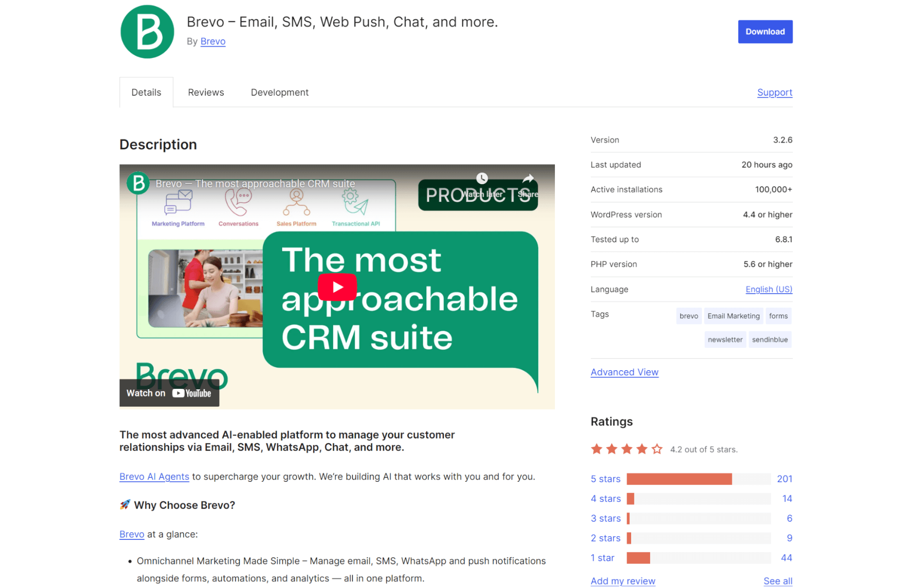Select the sendinblue tag

point(770,339)
